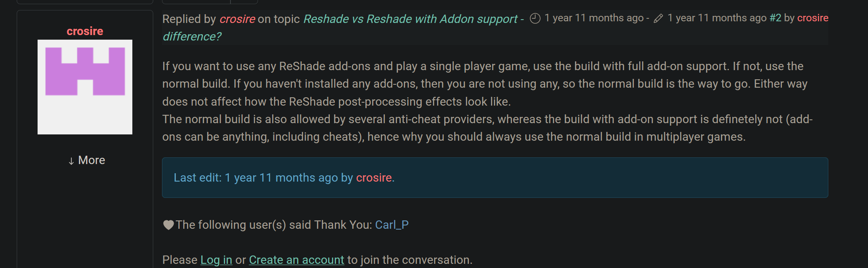Click the pencil edit icon near the edited timestamp

tap(658, 18)
